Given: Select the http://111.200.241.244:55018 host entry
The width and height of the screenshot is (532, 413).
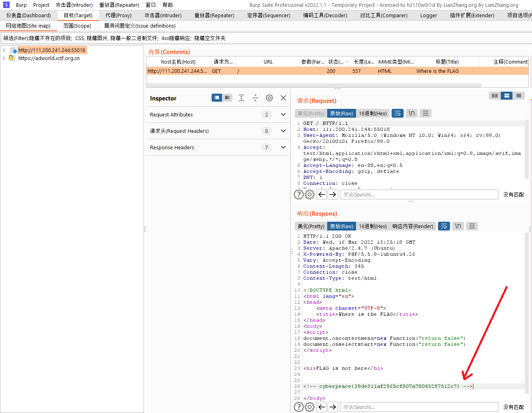Looking at the screenshot, I should [52, 50].
